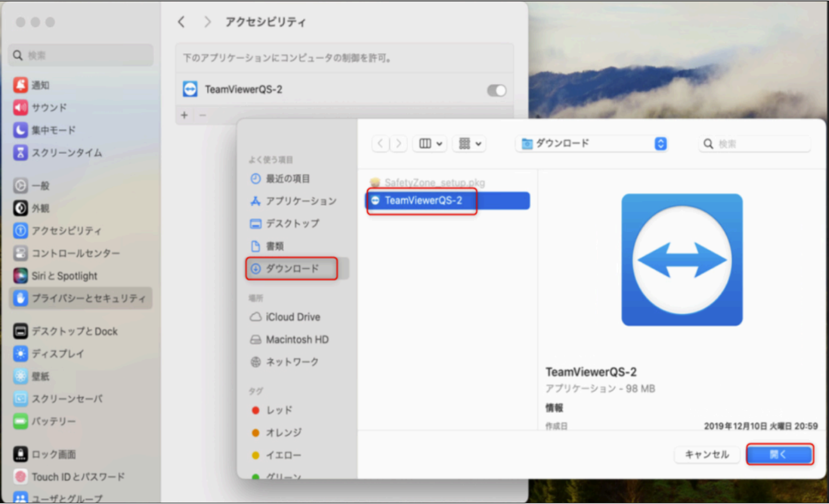Click the Siri と Spotlight settings icon

tap(21, 276)
